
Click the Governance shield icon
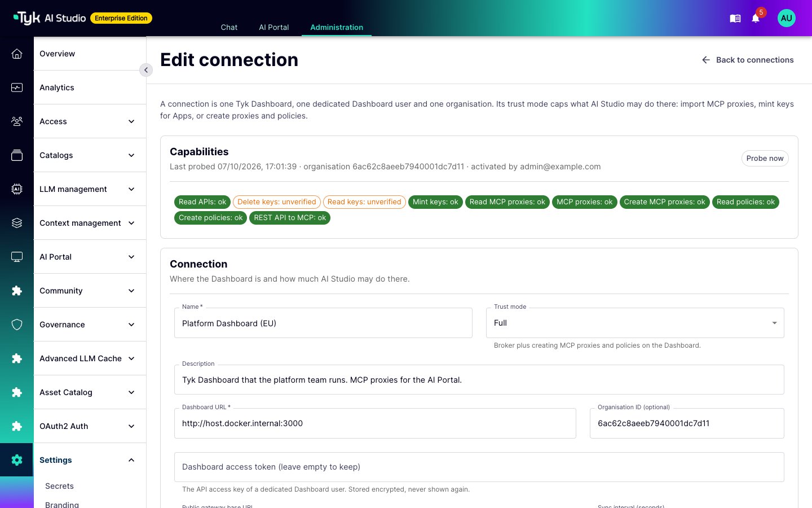17,325
